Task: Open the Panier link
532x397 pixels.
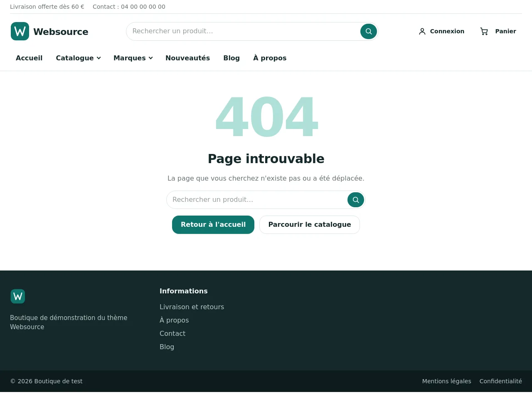Action: [x=498, y=31]
